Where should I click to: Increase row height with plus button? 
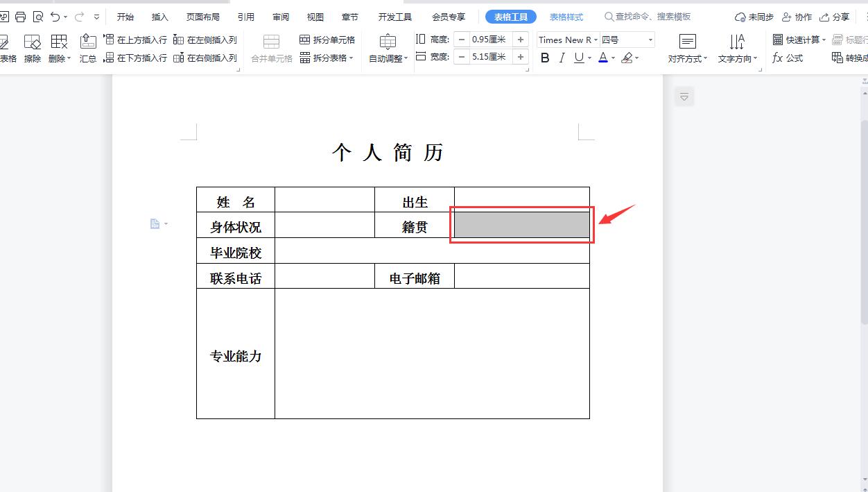pyautogui.click(x=521, y=40)
